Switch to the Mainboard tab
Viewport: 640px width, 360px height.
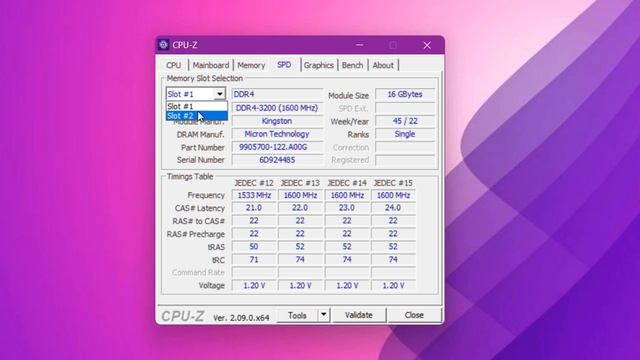pos(211,65)
